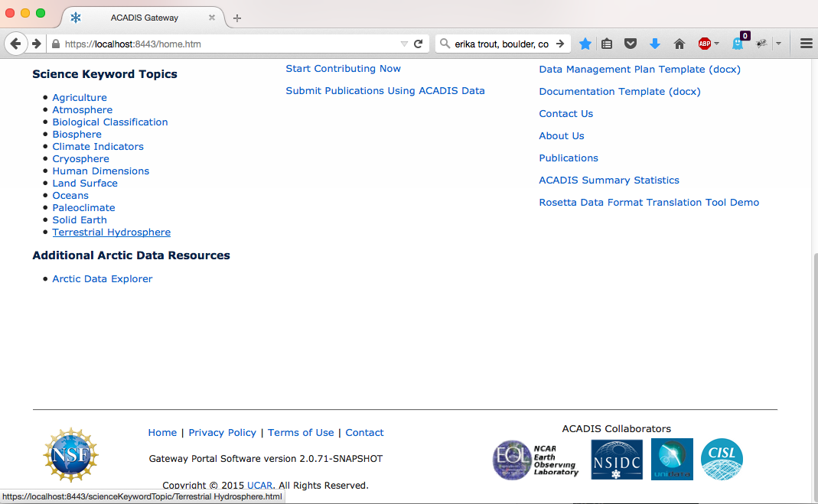Click the Adblock Plus icon
818x504 pixels.
[x=704, y=44]
